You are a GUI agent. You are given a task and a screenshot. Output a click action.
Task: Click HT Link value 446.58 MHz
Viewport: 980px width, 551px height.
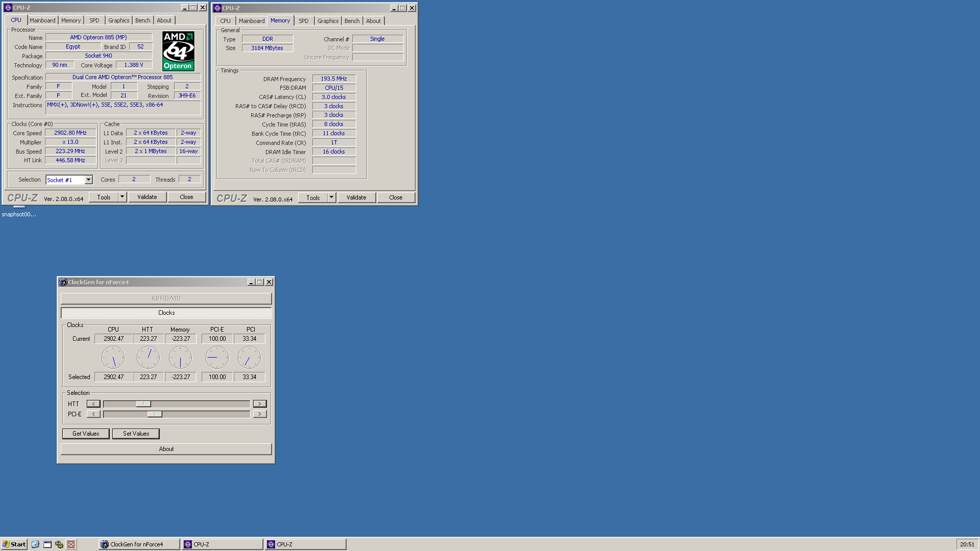(70, 160)
